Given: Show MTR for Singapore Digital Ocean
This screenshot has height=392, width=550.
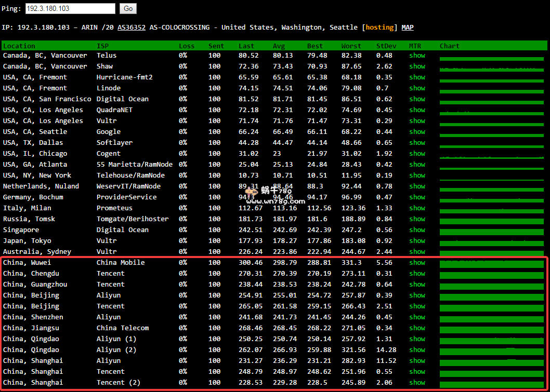Looking at the screenshot, I should tap(417, 229).
